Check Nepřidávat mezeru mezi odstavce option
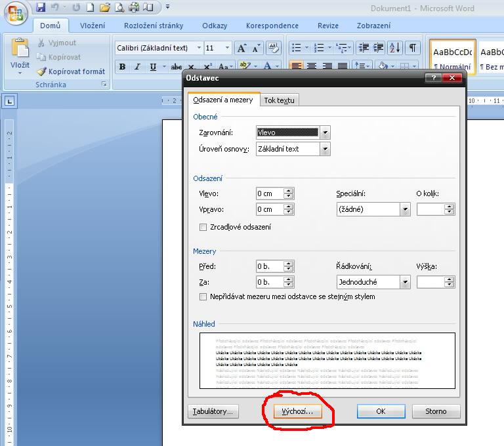Screen dimensions: 504x446 (203, 296)
